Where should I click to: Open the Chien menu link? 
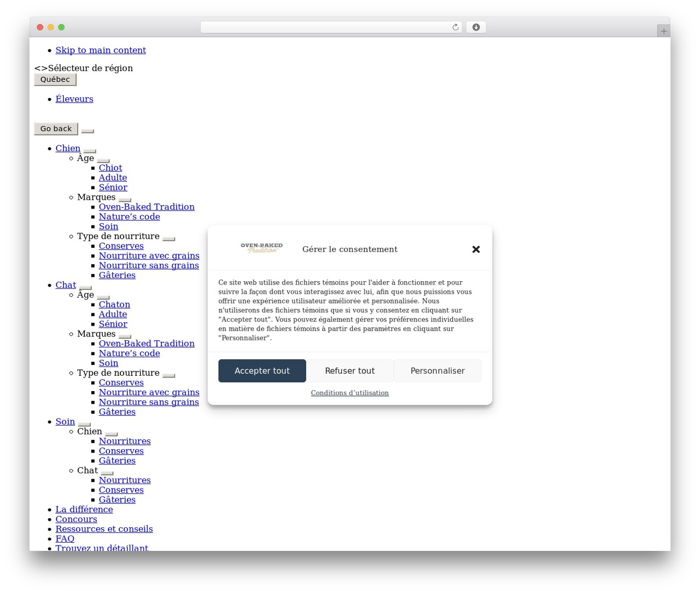[68, 148]
